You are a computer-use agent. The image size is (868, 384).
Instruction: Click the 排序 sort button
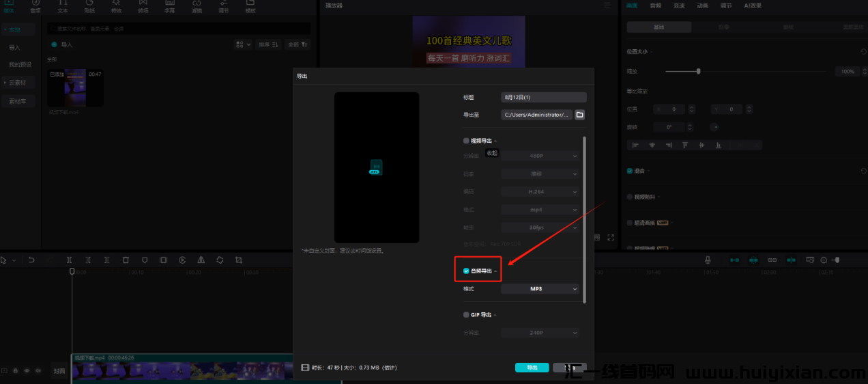click(270, 44)
